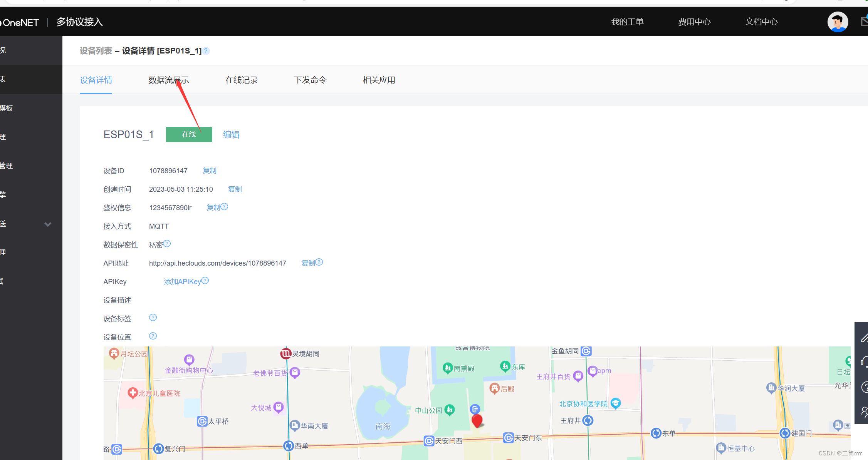Screen dimensions: 868x460
Task: Click help icon after API地址 copy link
Action: tap(319, 262)
